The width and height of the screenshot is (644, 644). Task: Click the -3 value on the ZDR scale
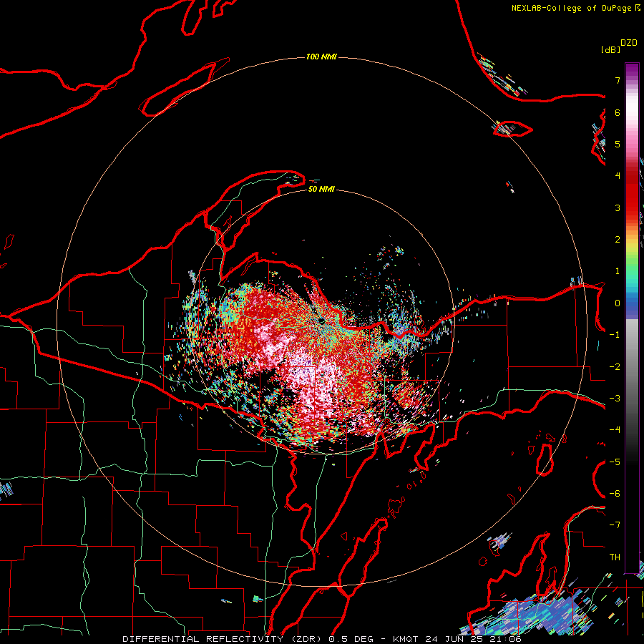615,398
